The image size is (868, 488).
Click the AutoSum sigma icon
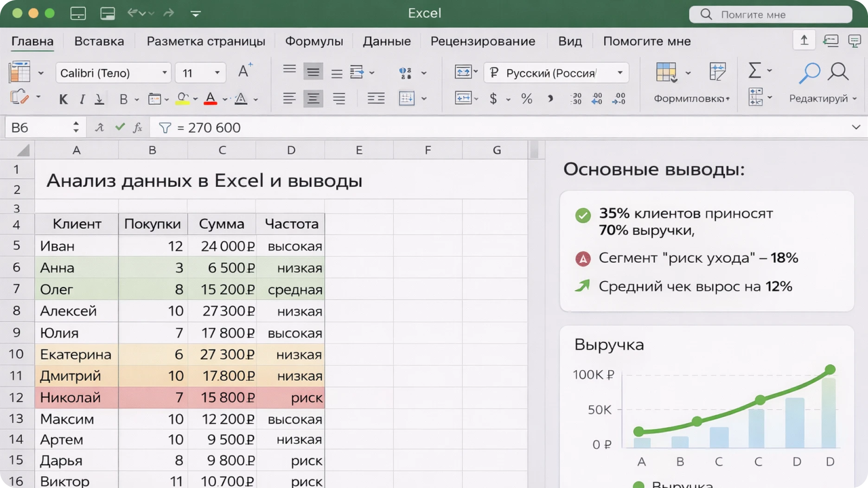coord(754,71)
